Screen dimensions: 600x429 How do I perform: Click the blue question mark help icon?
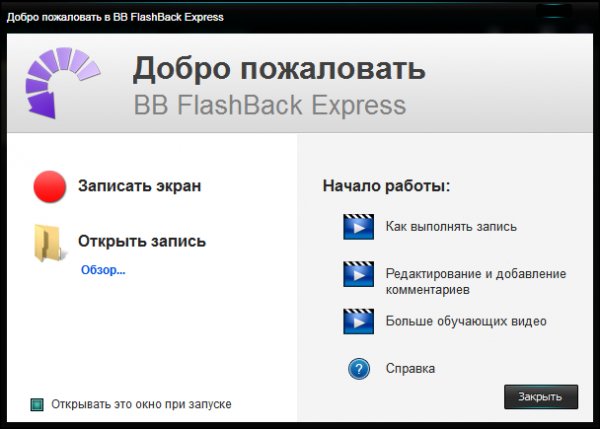359,369
